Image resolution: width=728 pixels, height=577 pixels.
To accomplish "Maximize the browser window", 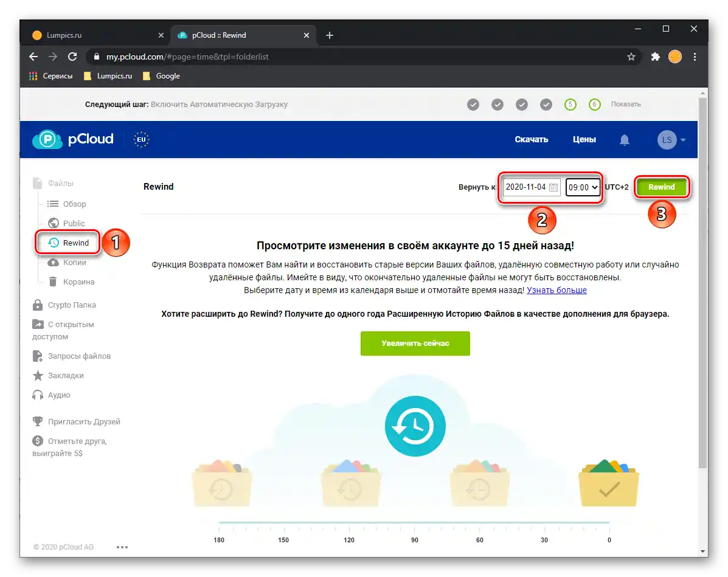I will click(666, 29).
